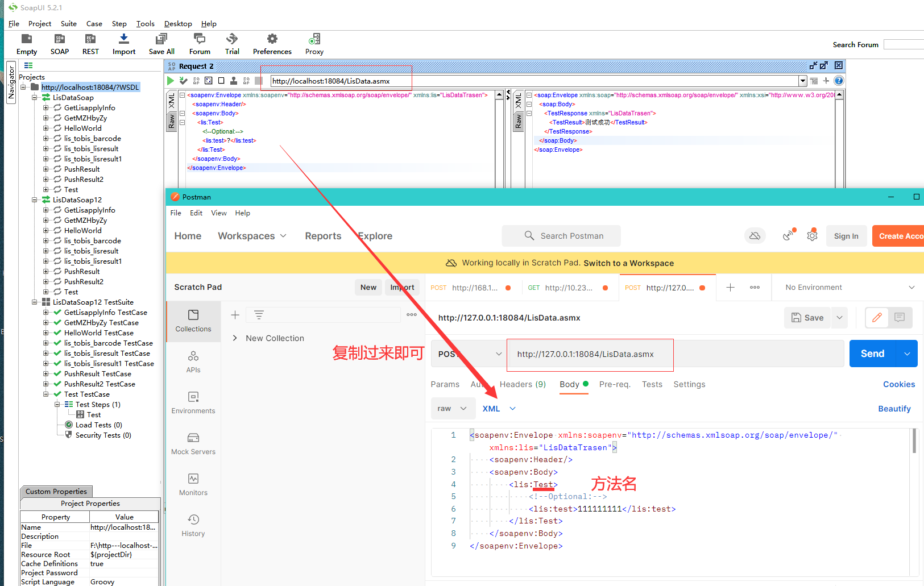Open Mock Servers in Postman sidebar
This screenshot has height=586, width=924.
click(x=193, y=444)
